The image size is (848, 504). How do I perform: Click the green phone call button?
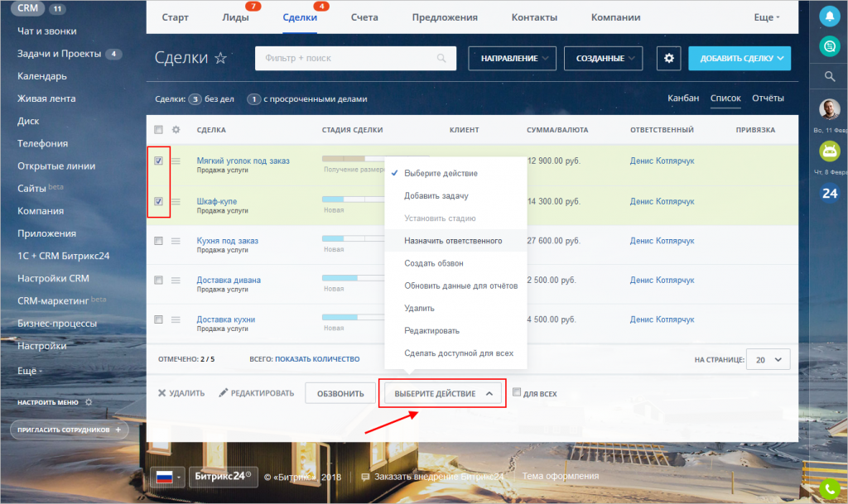click(x=830, y=489)
